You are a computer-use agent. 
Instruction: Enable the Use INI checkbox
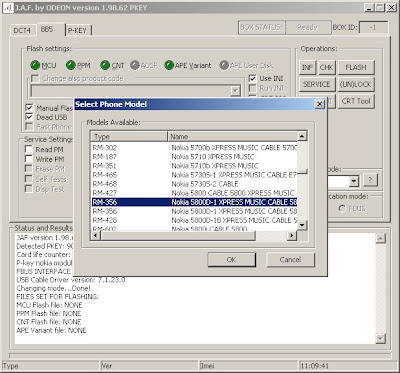253,79
